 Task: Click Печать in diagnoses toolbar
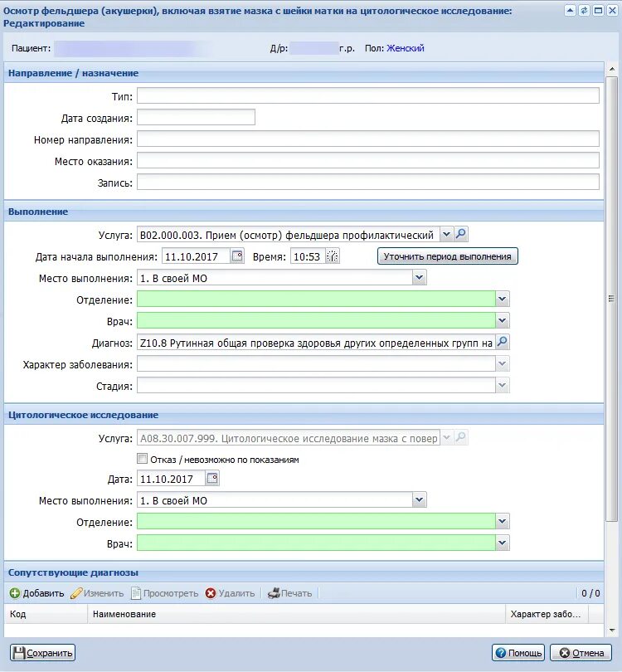290,593
